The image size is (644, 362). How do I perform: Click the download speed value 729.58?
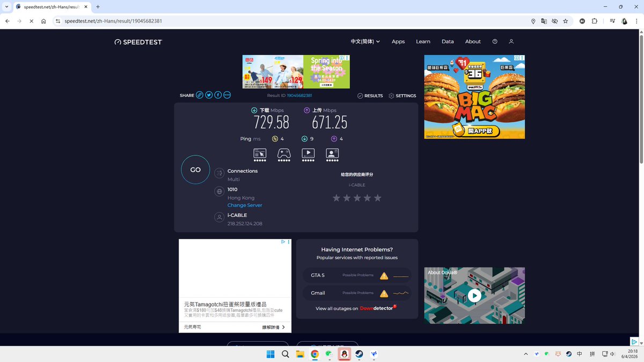pyautogui.click(x=272, y=123)
